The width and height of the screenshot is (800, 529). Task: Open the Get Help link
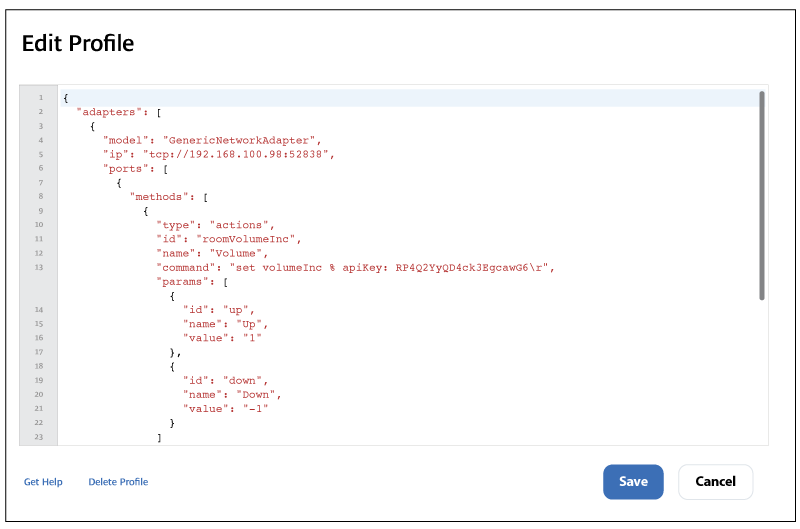click(43, 482)
